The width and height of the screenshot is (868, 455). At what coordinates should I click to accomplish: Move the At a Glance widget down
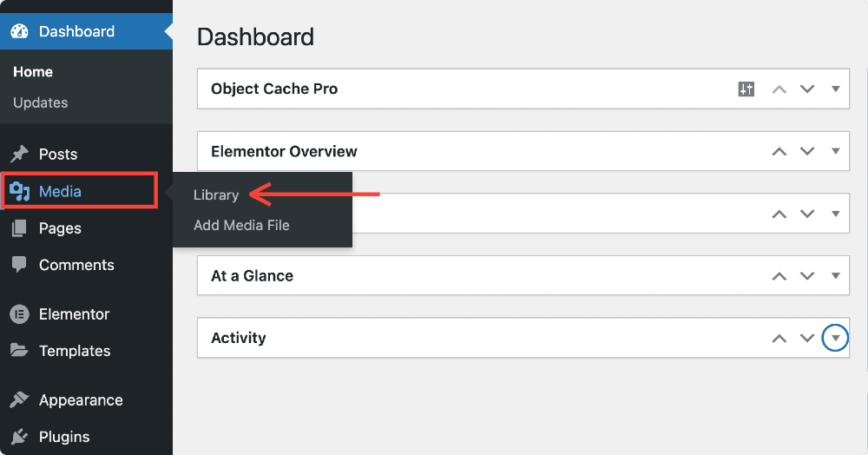click(x=807, y=275)
